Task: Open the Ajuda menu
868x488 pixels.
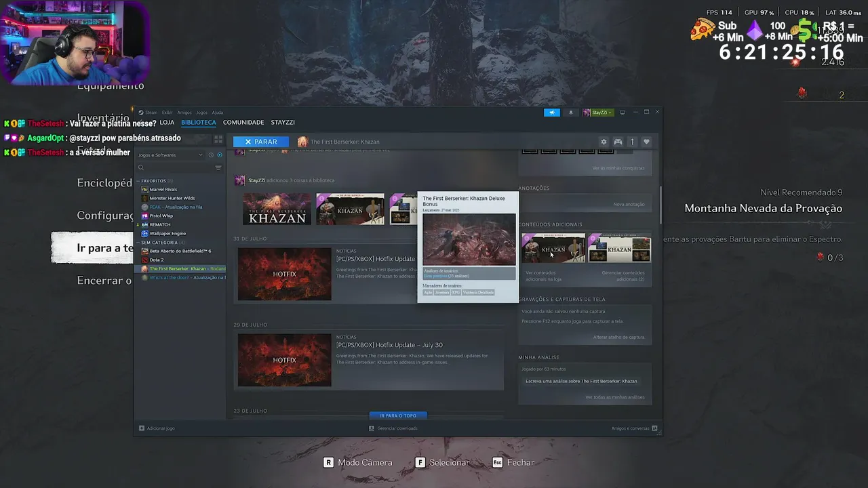Action: (217, 113)
